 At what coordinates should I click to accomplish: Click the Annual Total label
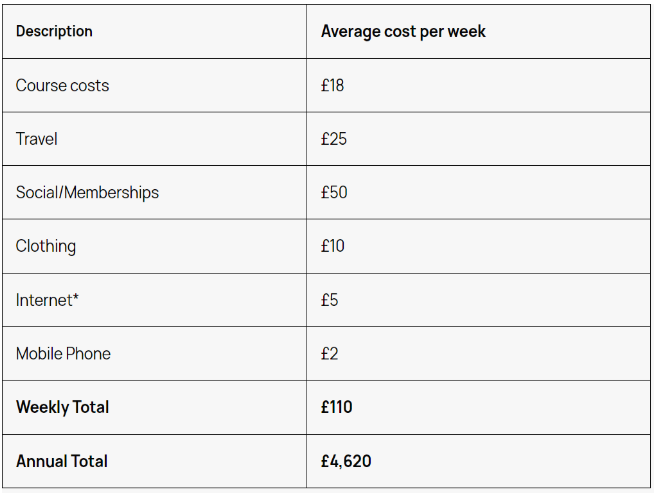(62, 461)
